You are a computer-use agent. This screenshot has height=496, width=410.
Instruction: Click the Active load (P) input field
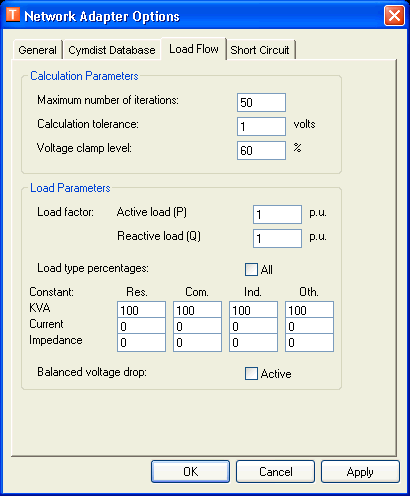click(277, 214)
